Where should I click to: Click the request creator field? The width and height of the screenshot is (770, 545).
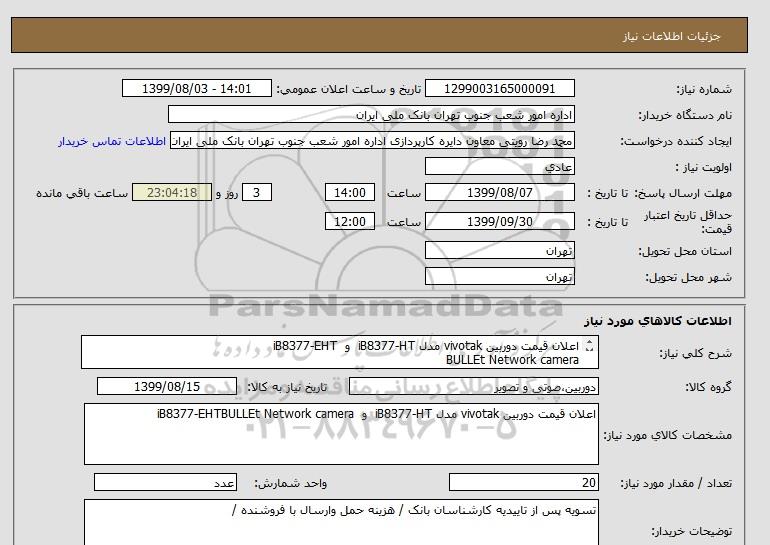(372, 140)
